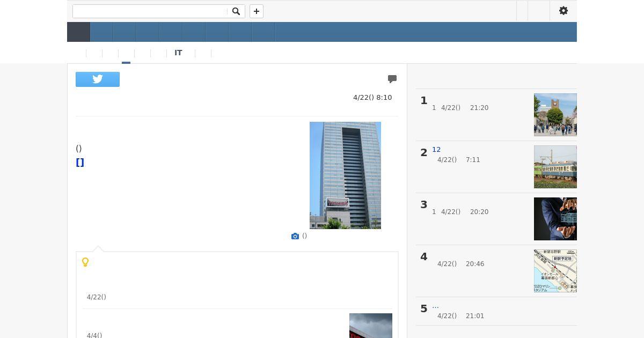Click the related item dated '4/4()'
Image resolution: width=644 pixels, height=338 pixels.
94,335
